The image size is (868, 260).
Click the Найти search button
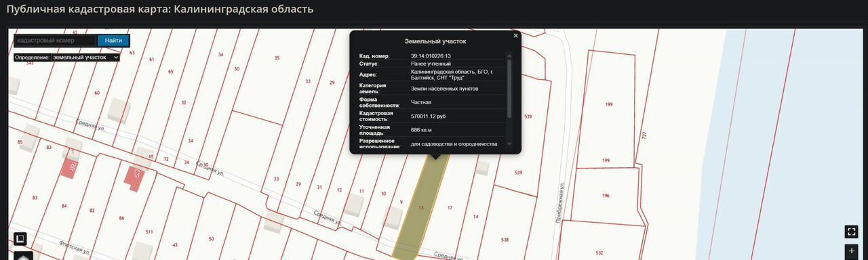(113, 41)
